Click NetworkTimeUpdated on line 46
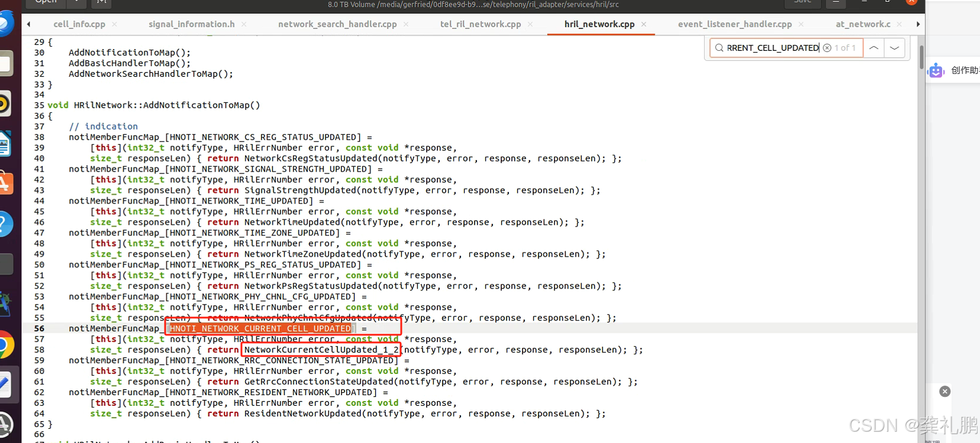Screen dimensions: 980x443 [x=292, y=222]
